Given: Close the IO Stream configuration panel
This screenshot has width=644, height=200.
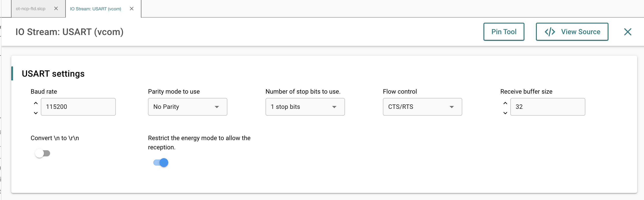Looking at the screenshot, I should click(x=627, y=32).
